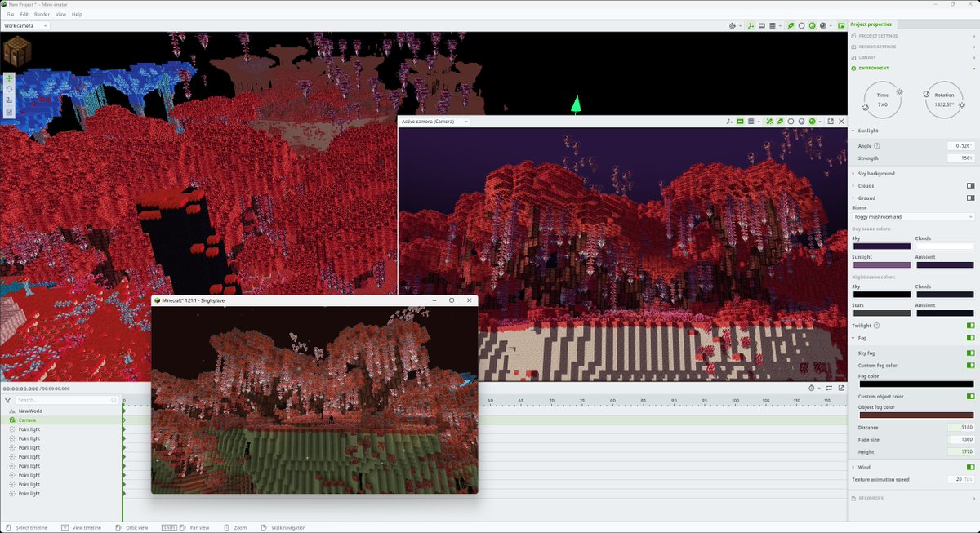
Task: Select green textured sphere view in main toolbar
Action: 812,26
